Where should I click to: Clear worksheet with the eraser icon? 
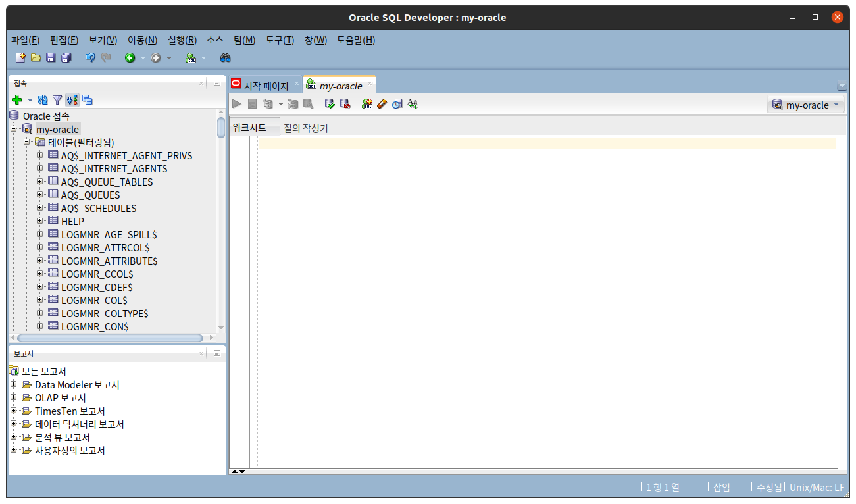pos(382,104)
